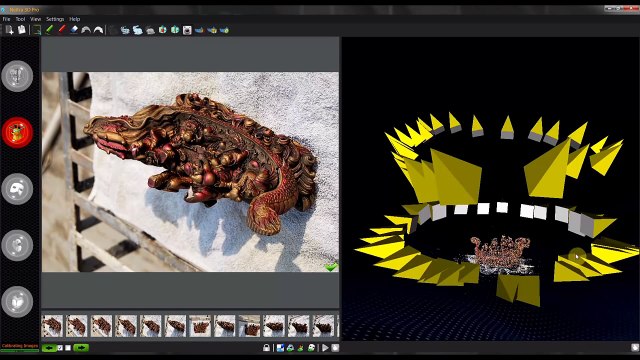The image size is (640, 360).
Task: Start playback with the play button
Action: point(325,348)
